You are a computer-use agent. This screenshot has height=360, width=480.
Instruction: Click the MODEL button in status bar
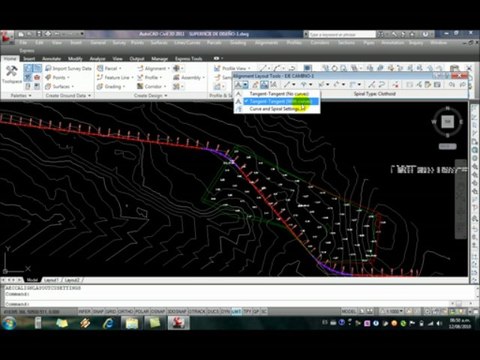[x=349, y=311]
